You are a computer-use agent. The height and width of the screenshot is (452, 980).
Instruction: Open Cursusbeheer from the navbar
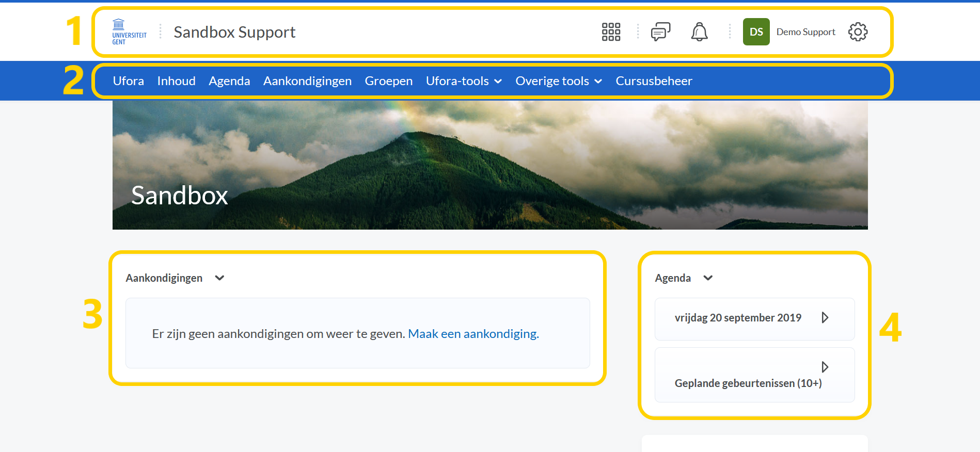pos(654,81)
